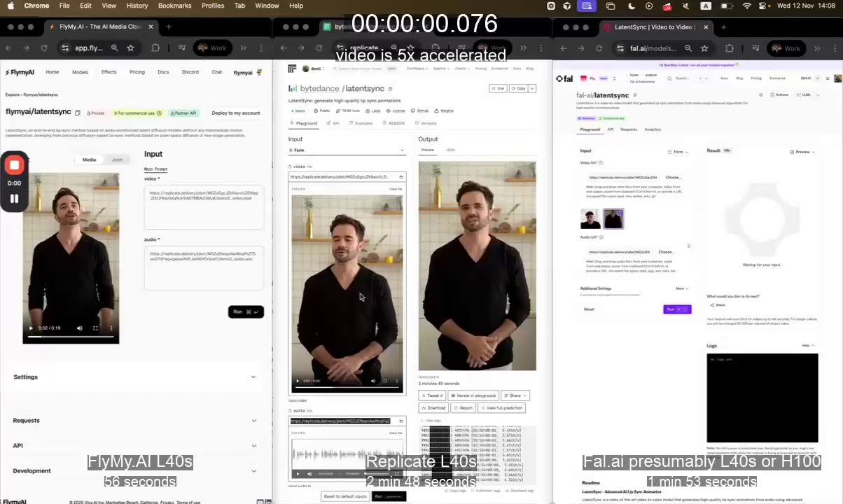
Task: Open the Share dropdown in Replicate output
Action: 515,395
